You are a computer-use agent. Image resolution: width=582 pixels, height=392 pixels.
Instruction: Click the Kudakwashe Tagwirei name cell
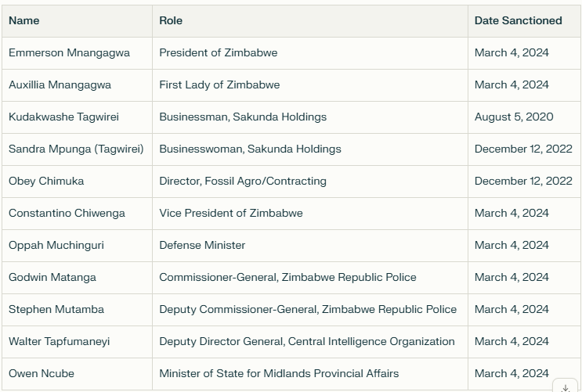coord(63,117)
